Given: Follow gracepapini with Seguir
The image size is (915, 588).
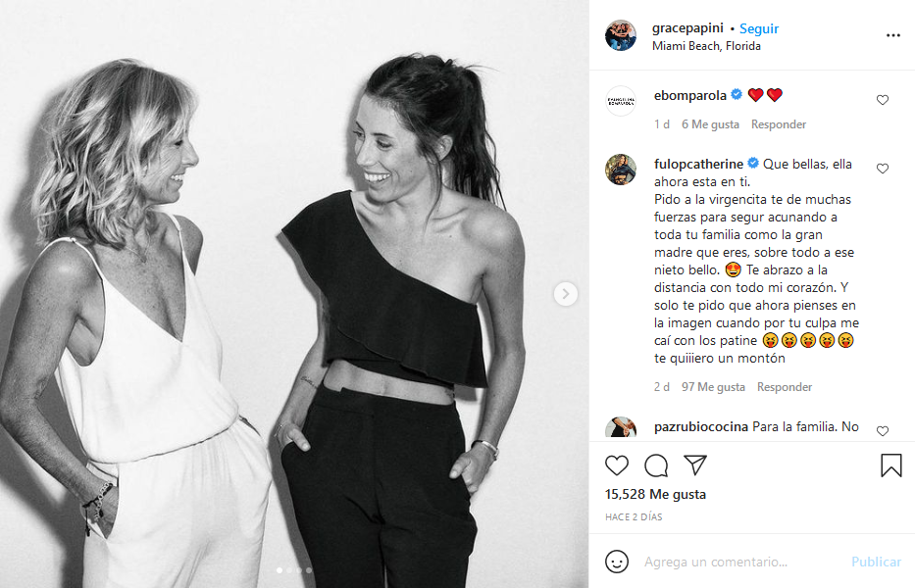Looking at the screenshot, I should click(759, 28).
